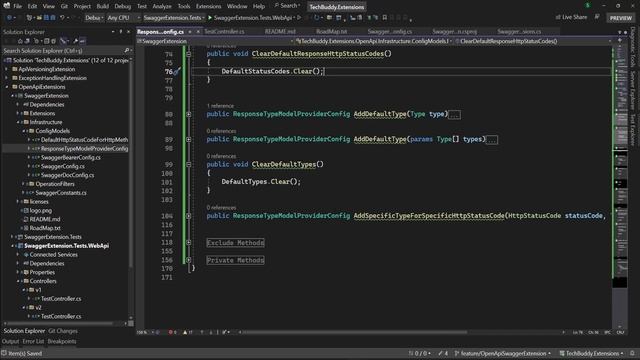Expand the Private Methods region
640x360 pixels.
click(x=189, y=260)
